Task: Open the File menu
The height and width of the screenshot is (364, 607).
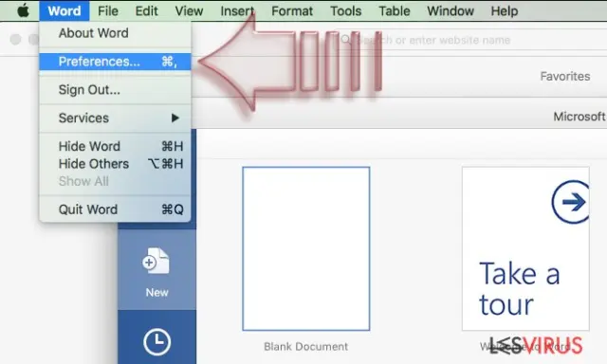Action: coord(108,10)
